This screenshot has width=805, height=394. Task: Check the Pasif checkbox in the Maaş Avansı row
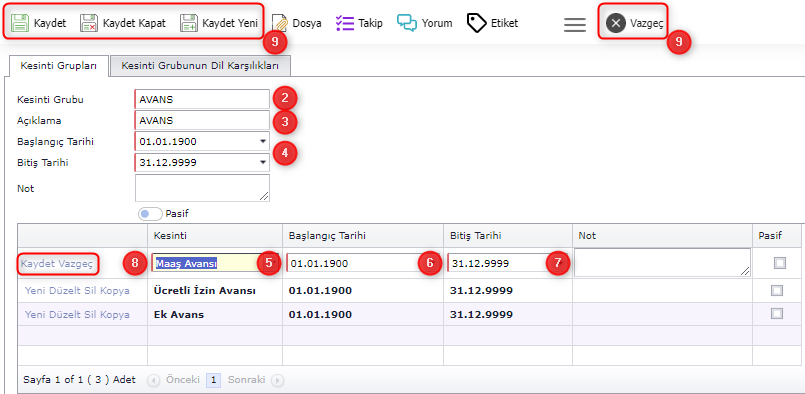point(780,263)
